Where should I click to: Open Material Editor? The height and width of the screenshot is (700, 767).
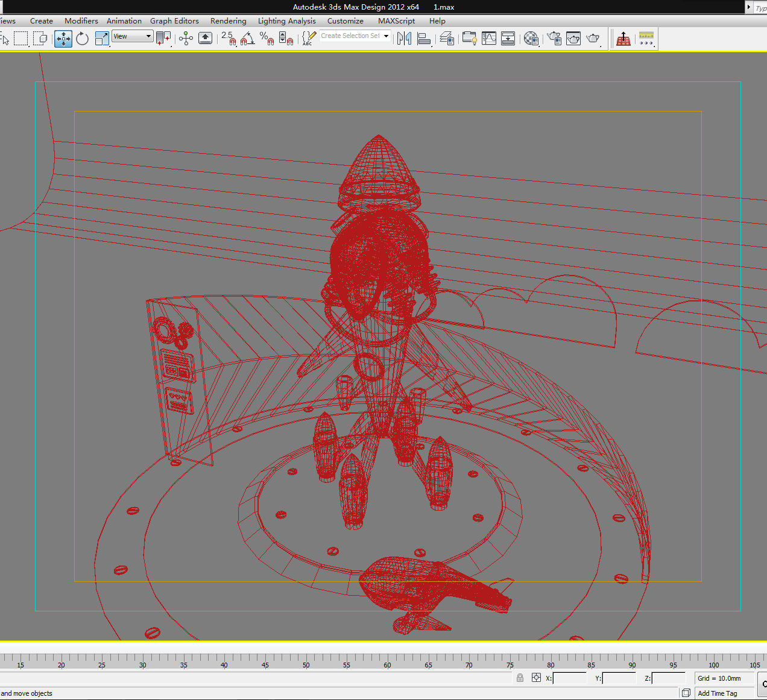click(531, 39)
